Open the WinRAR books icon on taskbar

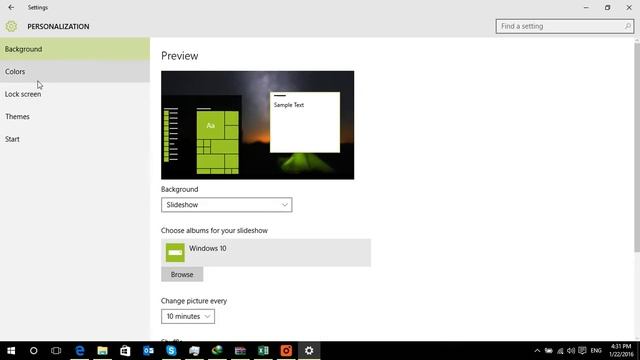coord(240,351)
